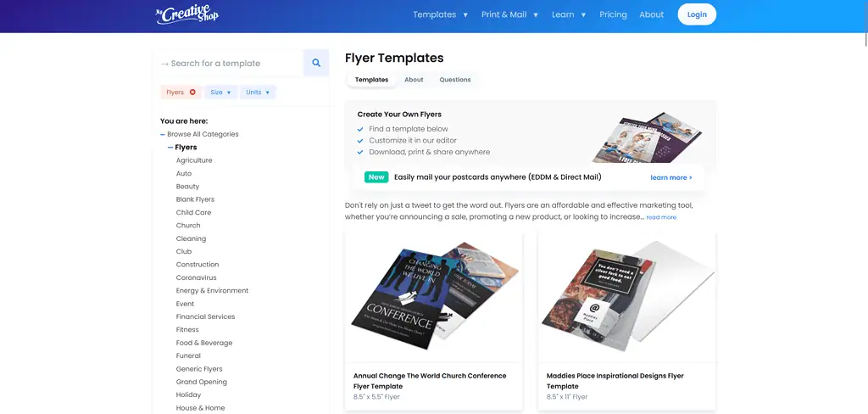868x414 pixels.
Task: Open the Units filter dropdown
Action: (258, 92)
